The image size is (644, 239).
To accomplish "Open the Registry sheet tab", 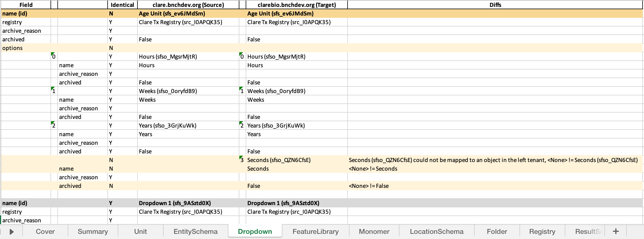I will [x=542, y=232].
